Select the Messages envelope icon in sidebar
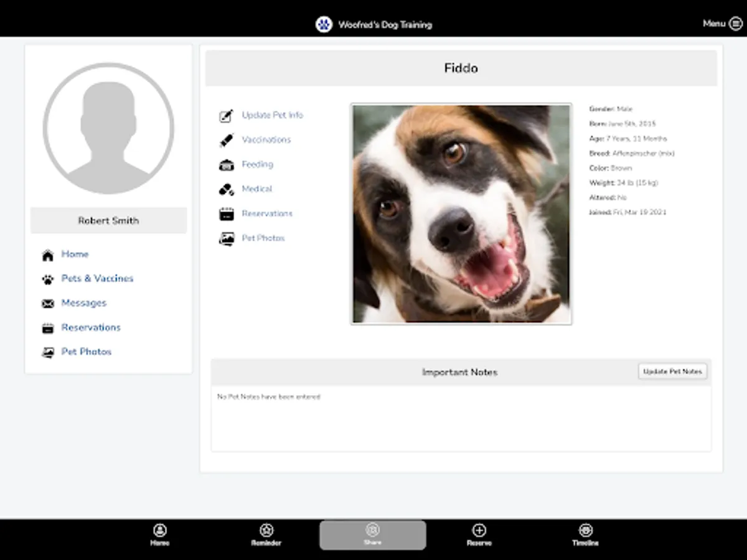Screen dimensions: 747x560 click(48, 303)
